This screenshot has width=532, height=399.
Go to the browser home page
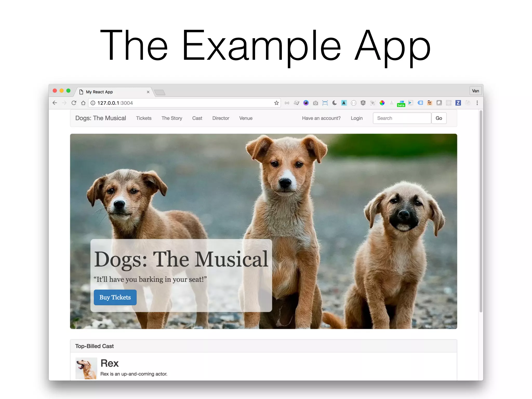(83, 103)
